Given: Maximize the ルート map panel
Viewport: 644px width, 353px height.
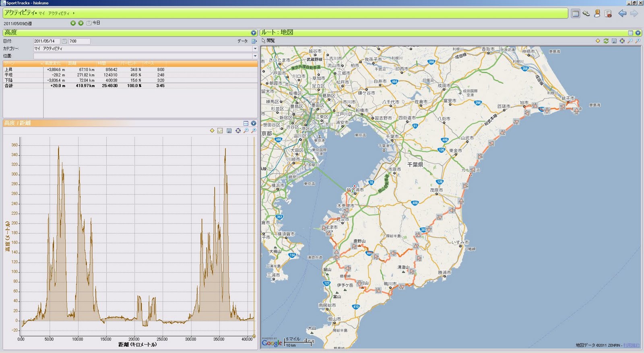Looking at the screenshot, I should pos(631,33).
